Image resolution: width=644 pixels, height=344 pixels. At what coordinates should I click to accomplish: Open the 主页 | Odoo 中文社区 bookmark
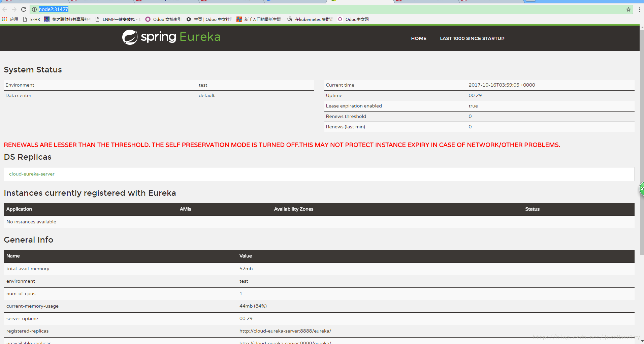[209, 19]
